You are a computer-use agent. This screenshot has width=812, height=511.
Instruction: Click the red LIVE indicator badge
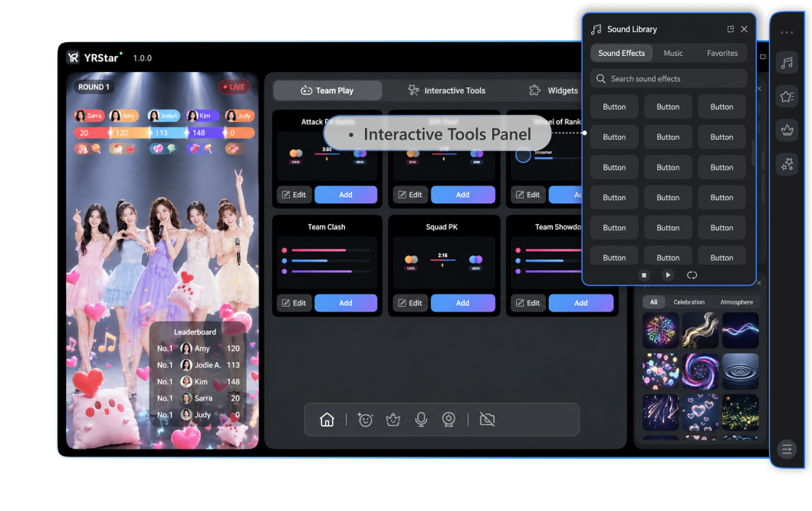[x=234, y=87]
